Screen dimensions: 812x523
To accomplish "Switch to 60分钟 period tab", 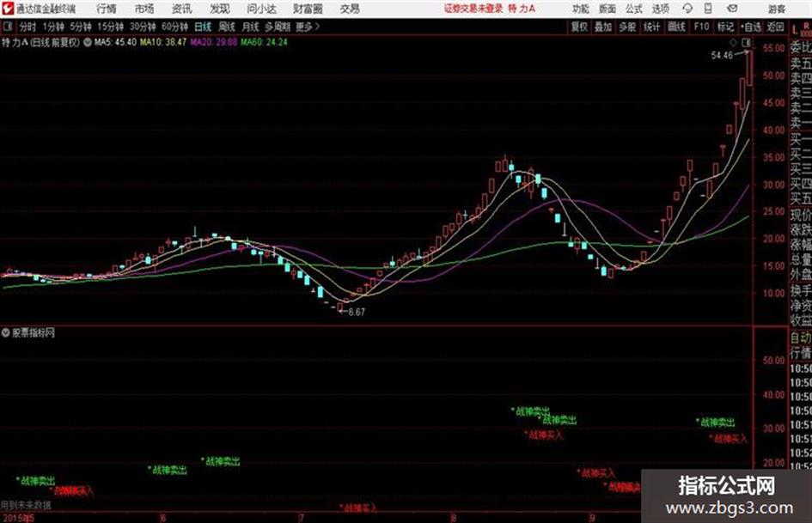I will click(174, 27).
